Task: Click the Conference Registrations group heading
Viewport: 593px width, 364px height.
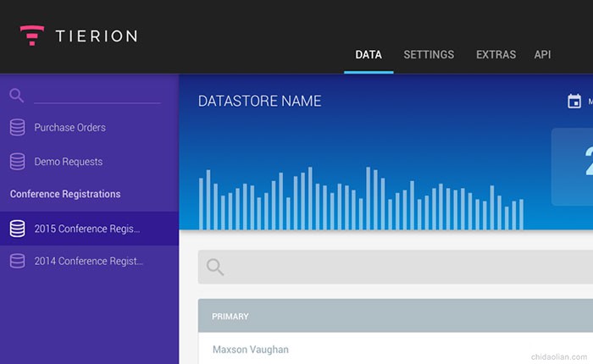Action: click(x=65, y=194)
